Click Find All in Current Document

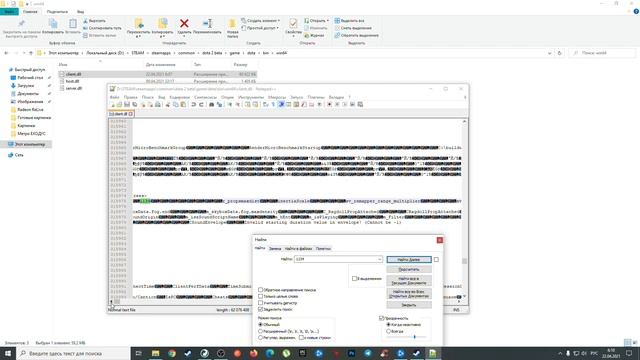point(409,280)
